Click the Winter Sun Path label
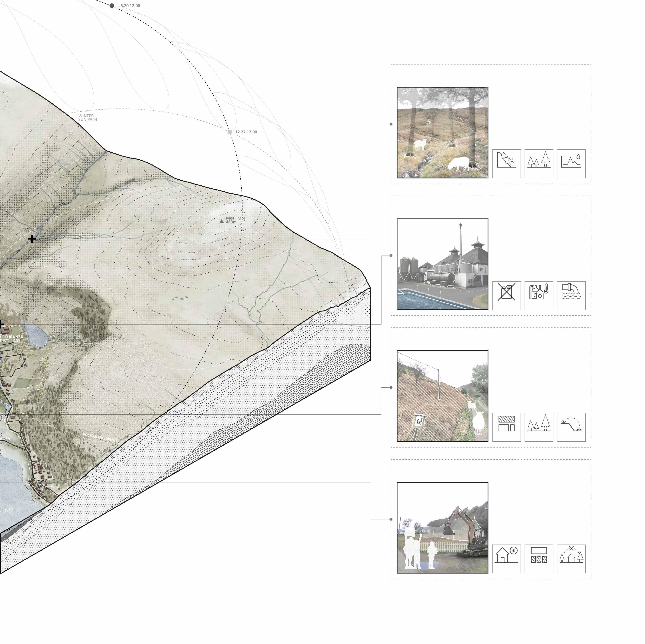The height and width of the screenshot is (644, 645). click(x=87, y=117)
